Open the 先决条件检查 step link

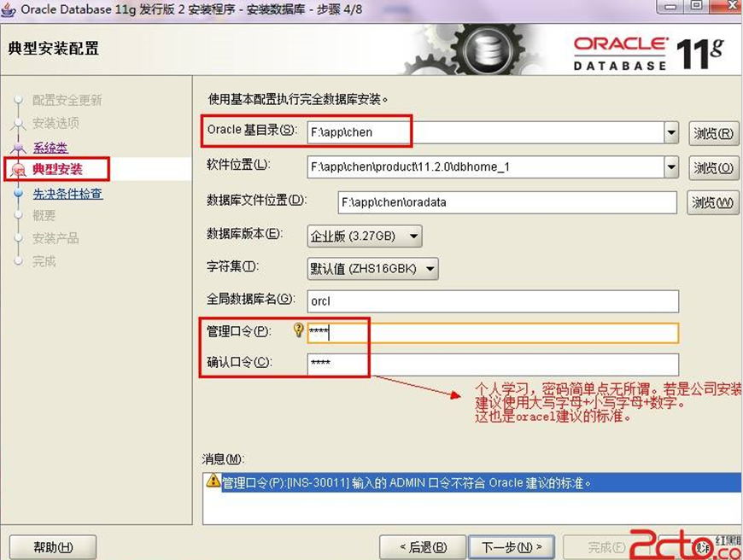tap(67, 193)
